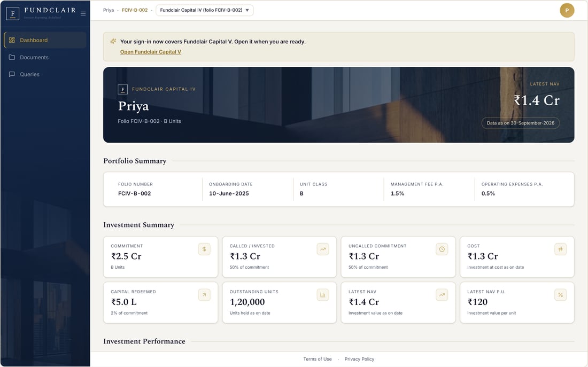Open the Terms of Use link
This screenshot has height=367, width=588.
coord(317,359)
